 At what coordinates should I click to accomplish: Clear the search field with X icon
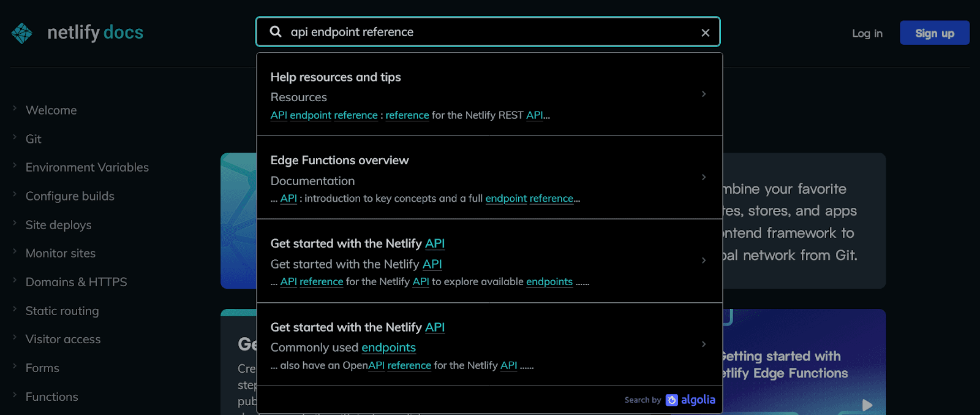coord(705,32)
